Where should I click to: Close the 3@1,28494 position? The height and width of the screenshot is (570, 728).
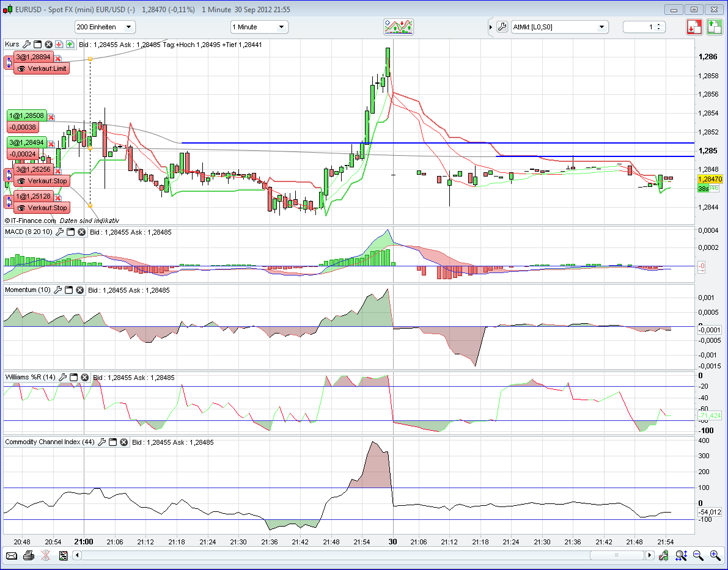click(x=51, y=144)
